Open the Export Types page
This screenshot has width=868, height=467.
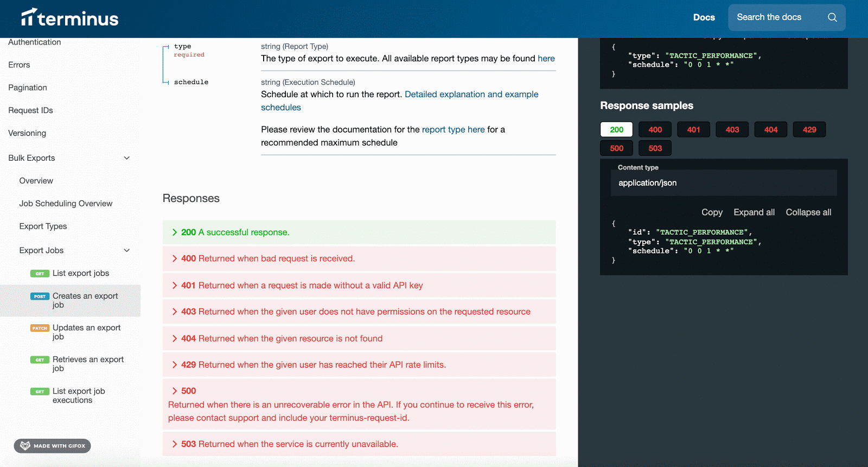tap(43, 226)
